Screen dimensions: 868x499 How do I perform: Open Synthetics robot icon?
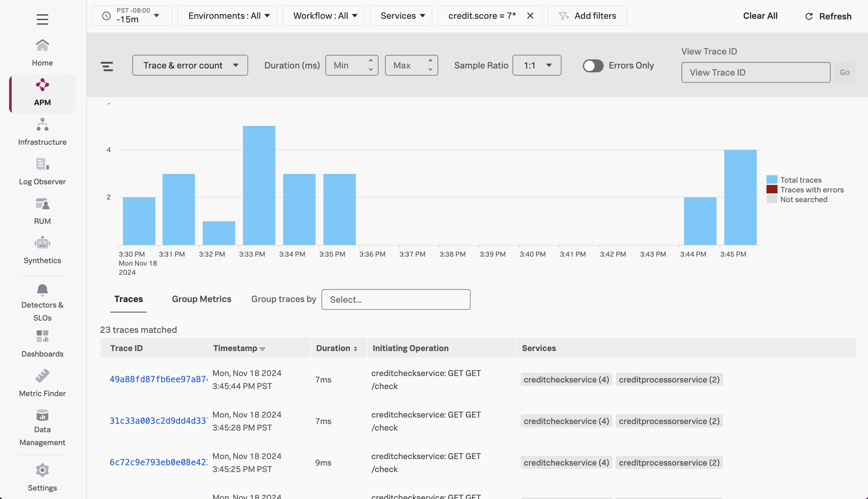coord(42,243)
